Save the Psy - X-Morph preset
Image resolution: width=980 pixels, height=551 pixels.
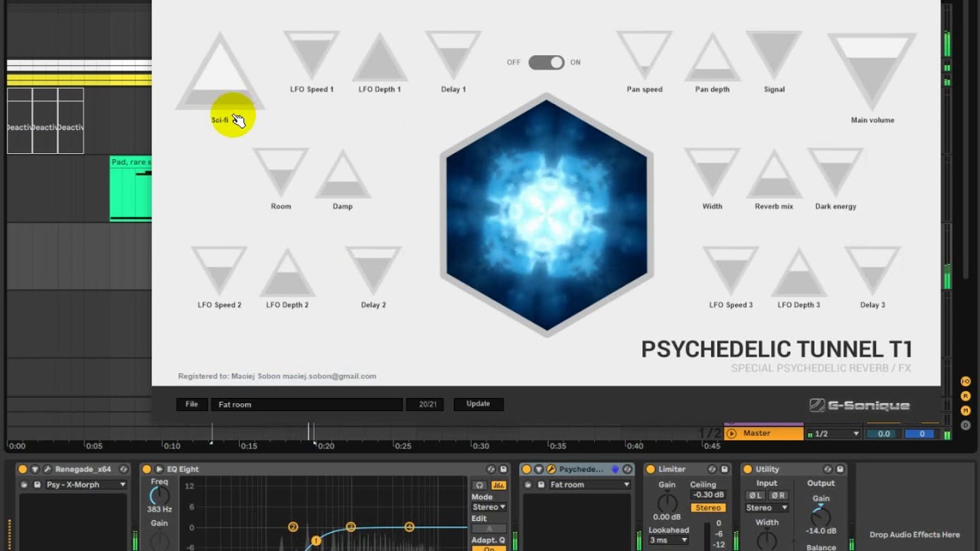(37, 484)
